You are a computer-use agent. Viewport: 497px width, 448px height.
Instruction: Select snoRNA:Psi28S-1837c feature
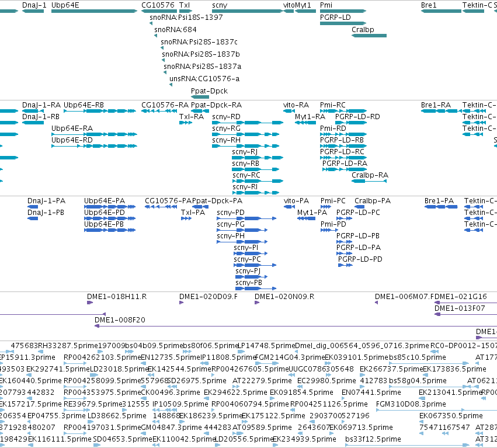[x=162, y=48]
